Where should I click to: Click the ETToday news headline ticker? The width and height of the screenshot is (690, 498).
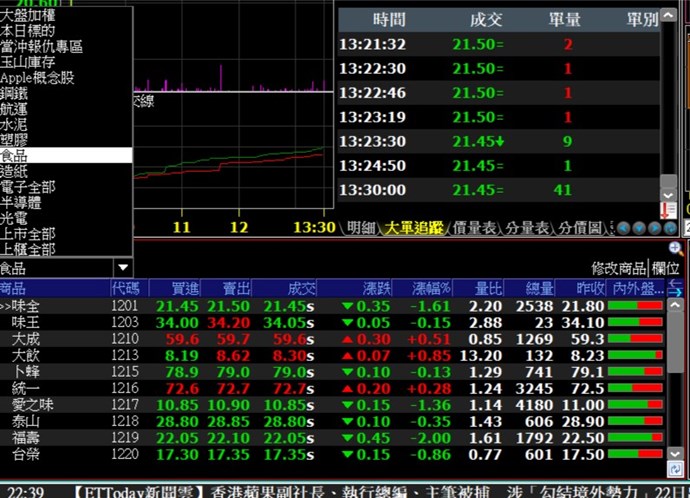[x=380, y=491]
